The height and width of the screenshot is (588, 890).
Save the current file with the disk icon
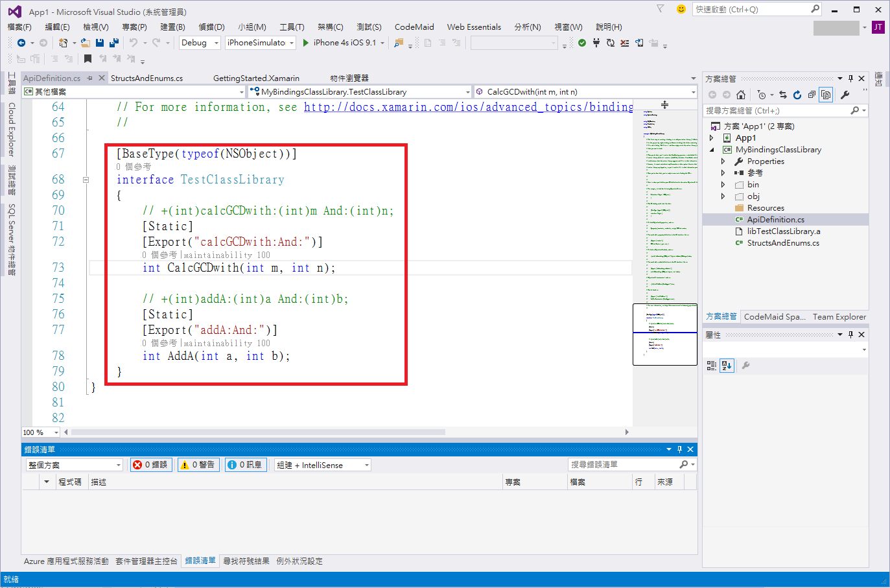pos(100,43)
